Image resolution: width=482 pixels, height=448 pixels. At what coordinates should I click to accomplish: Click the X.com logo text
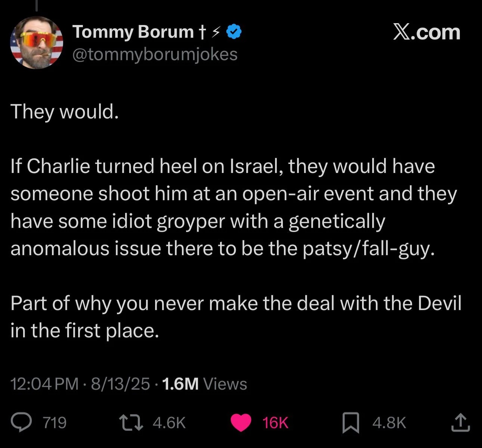(426, 33)
